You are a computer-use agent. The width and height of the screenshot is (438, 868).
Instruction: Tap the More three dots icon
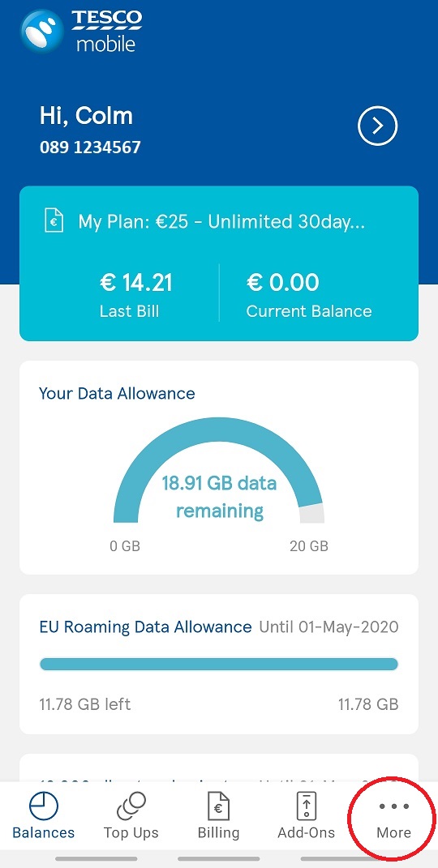(393, 806)
